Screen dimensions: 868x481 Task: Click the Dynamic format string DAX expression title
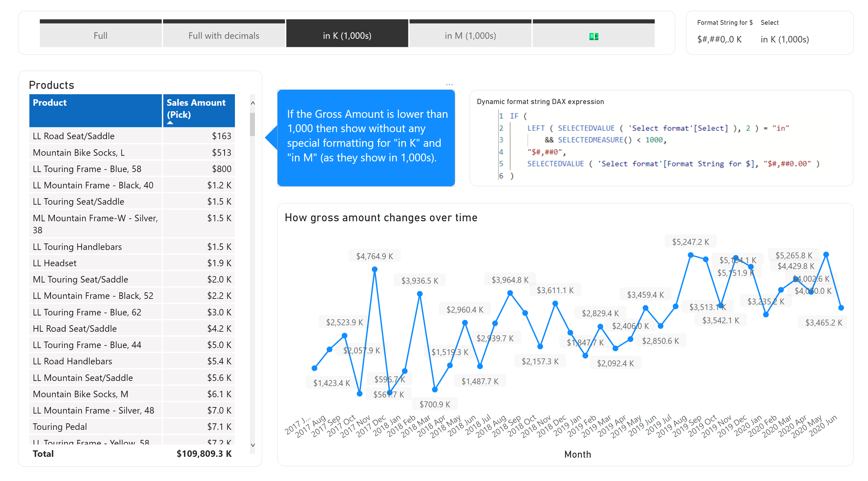(x=540, y=101)
